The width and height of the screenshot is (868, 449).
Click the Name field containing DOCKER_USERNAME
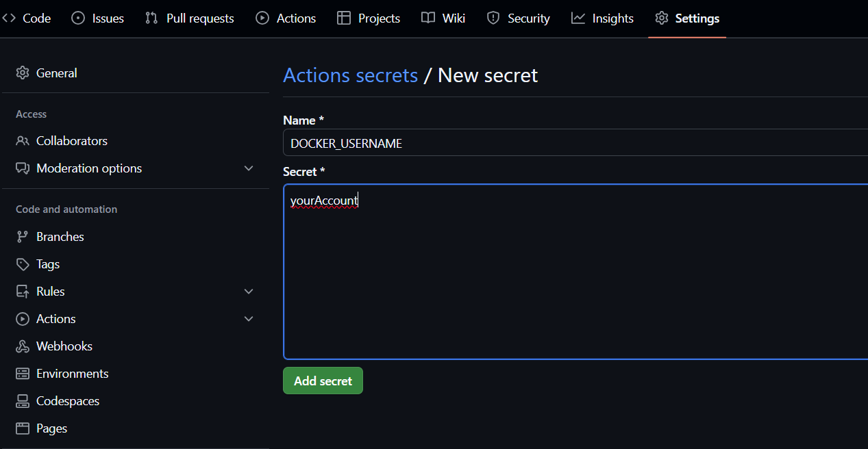(575, 143)
